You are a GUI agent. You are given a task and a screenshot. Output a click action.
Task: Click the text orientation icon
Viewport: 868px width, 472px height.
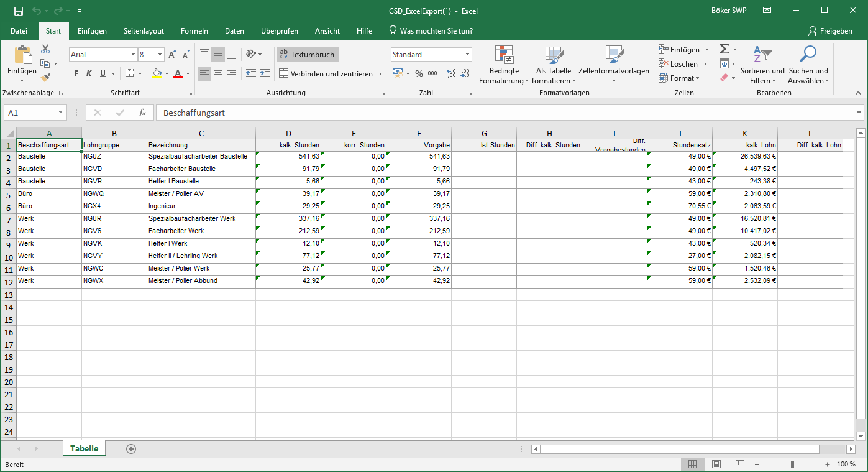251,55
